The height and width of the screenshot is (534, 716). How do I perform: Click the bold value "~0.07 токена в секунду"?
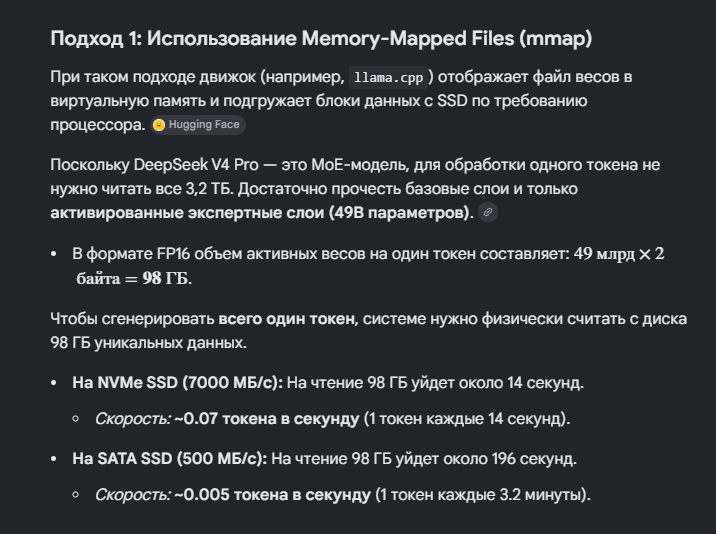coord(267,419)
